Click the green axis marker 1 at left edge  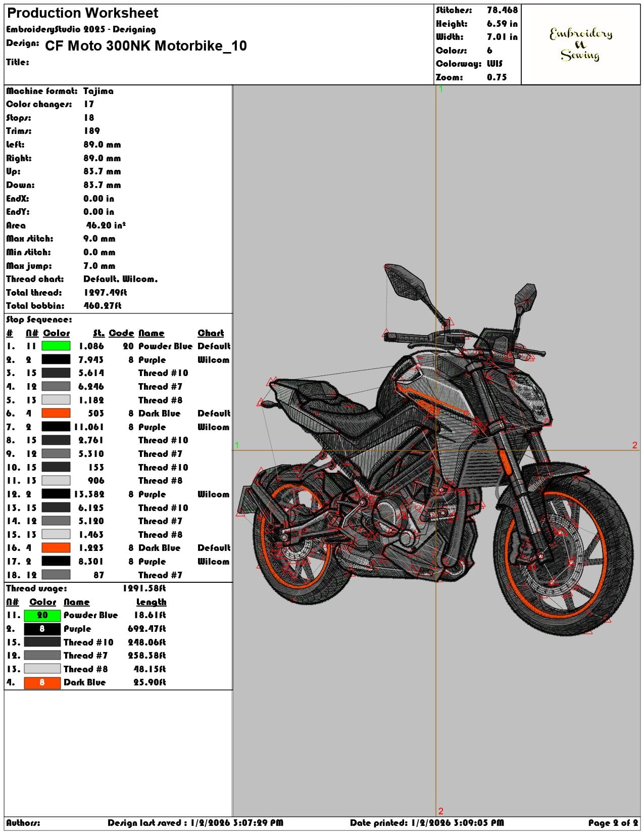click(x=236, y=445)
